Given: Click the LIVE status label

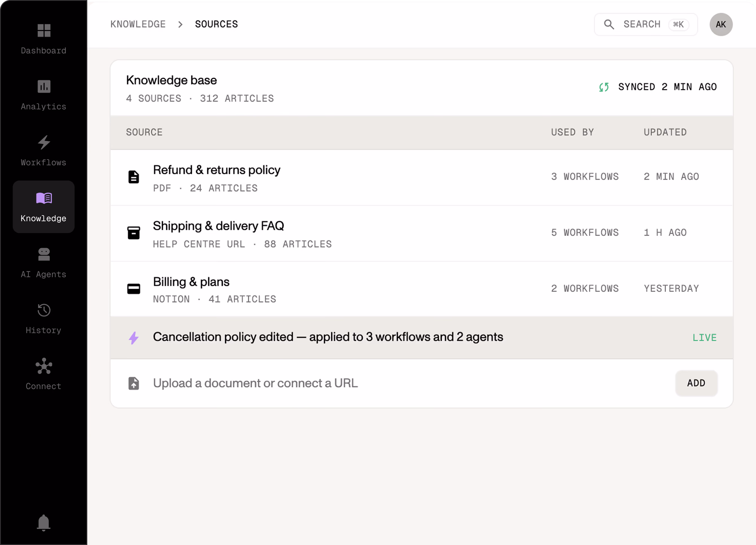Looking at the screenshot, I should pos(704,338).
